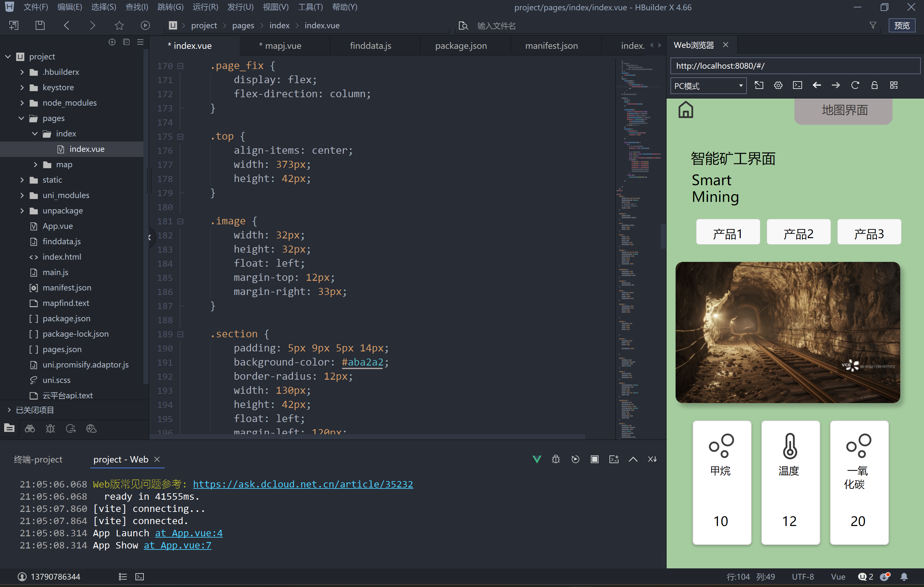
Task: Switch to the 终端-project tab
Action: [x=38, y=459]
